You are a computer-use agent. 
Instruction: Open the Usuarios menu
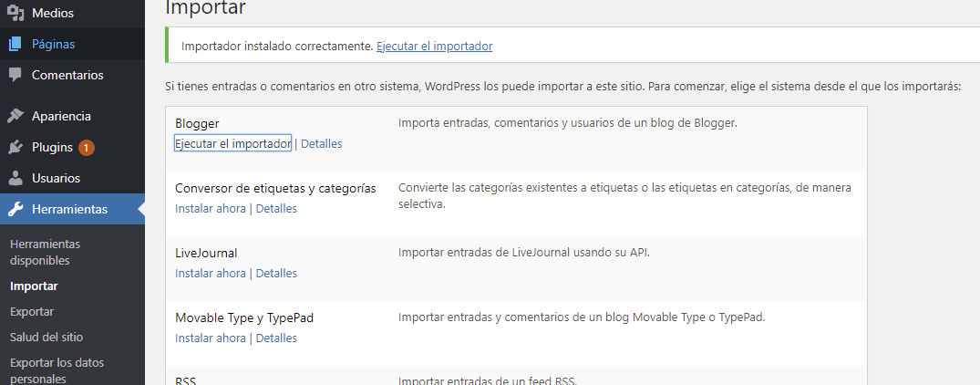pos(73,178)
